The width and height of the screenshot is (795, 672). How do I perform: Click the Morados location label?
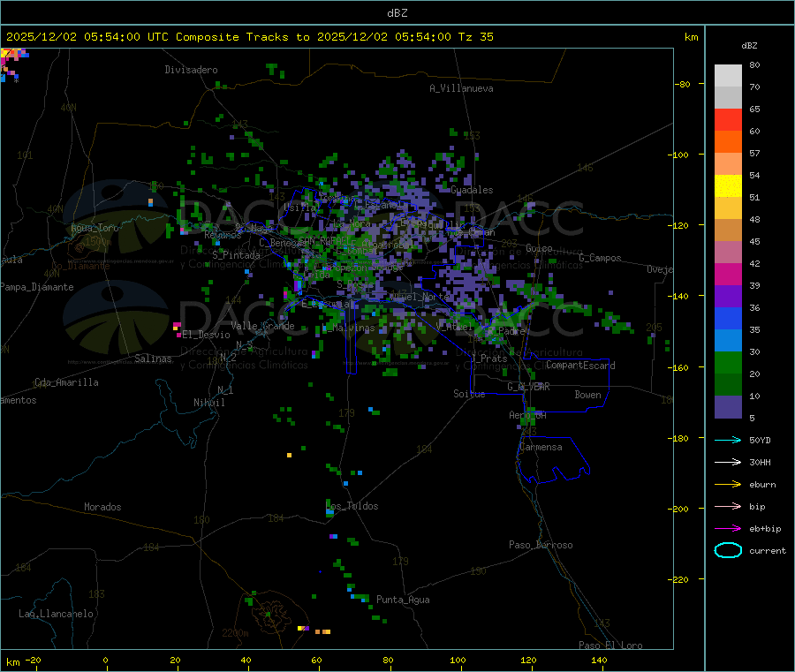pyautogui.click(x=102, y=507)
